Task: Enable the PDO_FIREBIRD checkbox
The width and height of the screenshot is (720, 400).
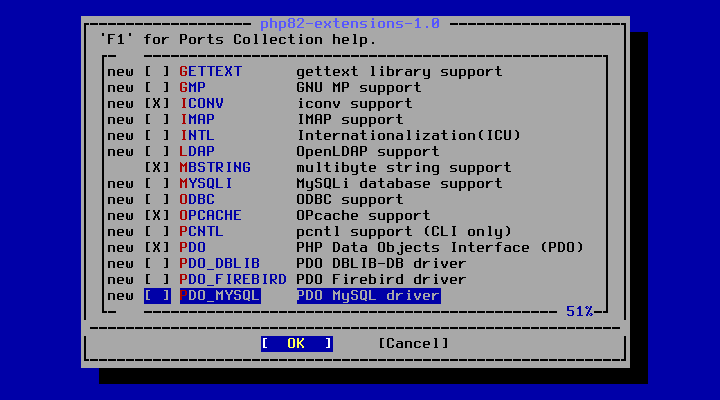Action: coord(157,280)
